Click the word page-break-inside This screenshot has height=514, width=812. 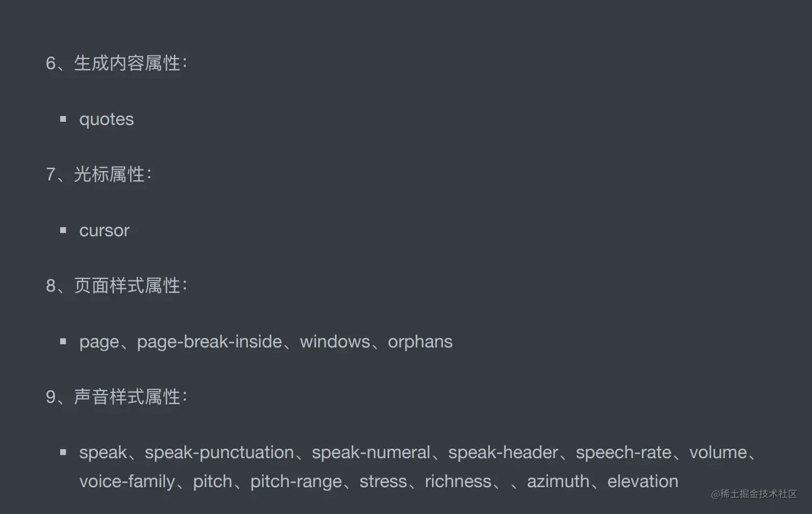(209, 342)
